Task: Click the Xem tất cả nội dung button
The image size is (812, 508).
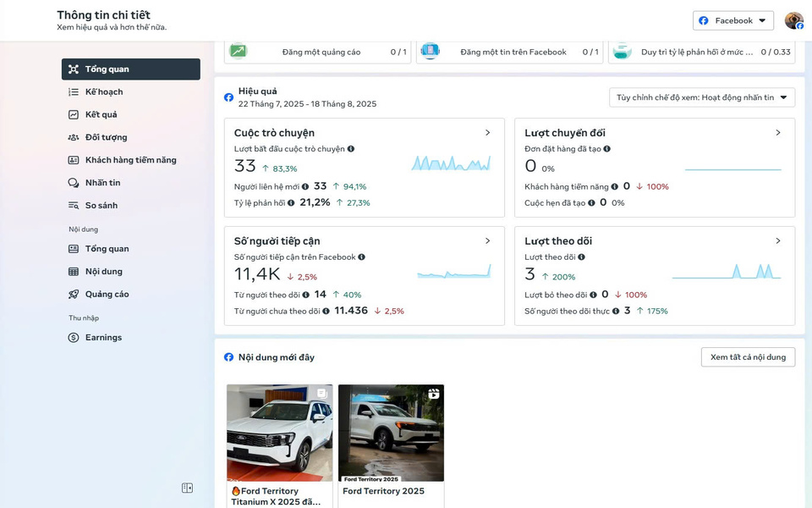Action: pyautogui.click(x=748, y=357)
